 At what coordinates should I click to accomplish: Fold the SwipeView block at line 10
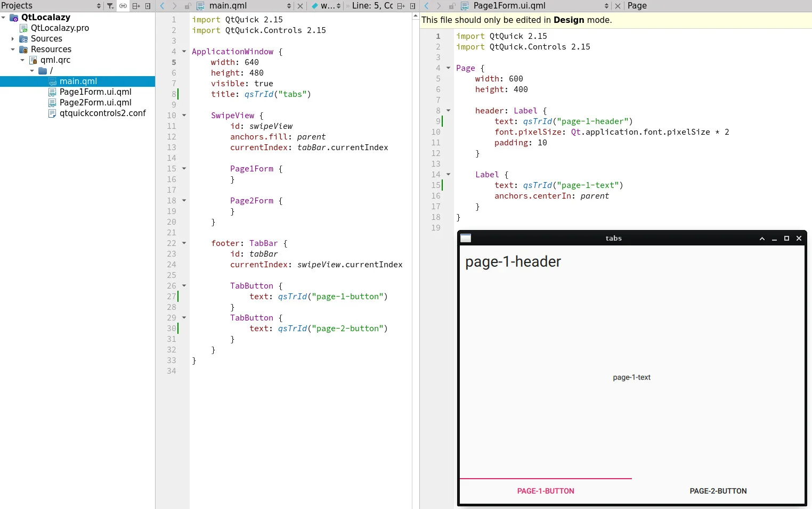[184, 116]
